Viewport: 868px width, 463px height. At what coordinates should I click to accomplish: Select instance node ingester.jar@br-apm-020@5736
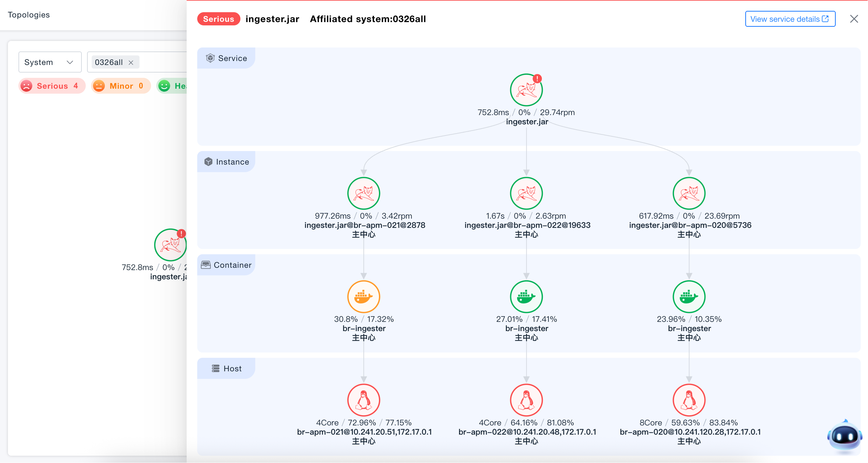coord(689,194)
